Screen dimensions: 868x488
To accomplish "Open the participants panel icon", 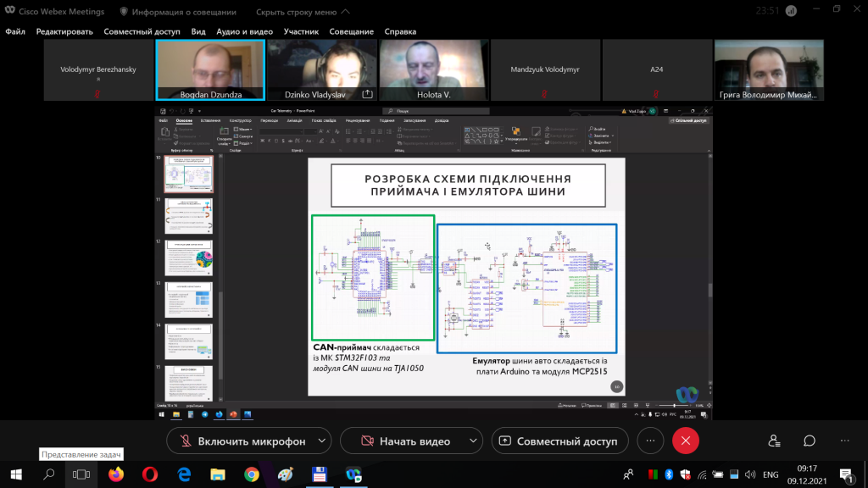I will coord(774,441).
